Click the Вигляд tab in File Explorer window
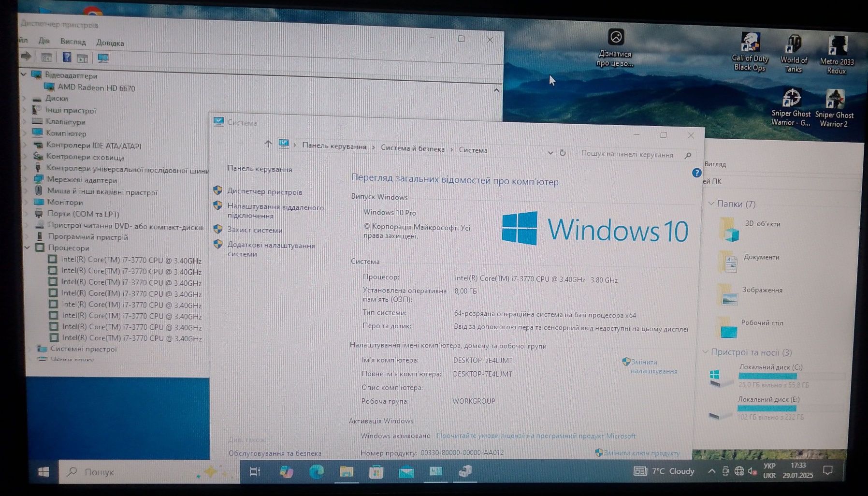 (715, 164)
